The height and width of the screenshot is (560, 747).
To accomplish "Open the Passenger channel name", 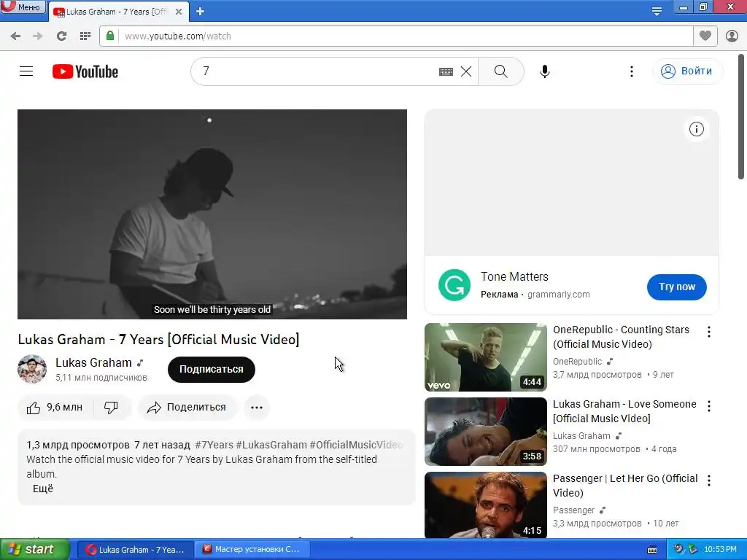I will 573,510.
